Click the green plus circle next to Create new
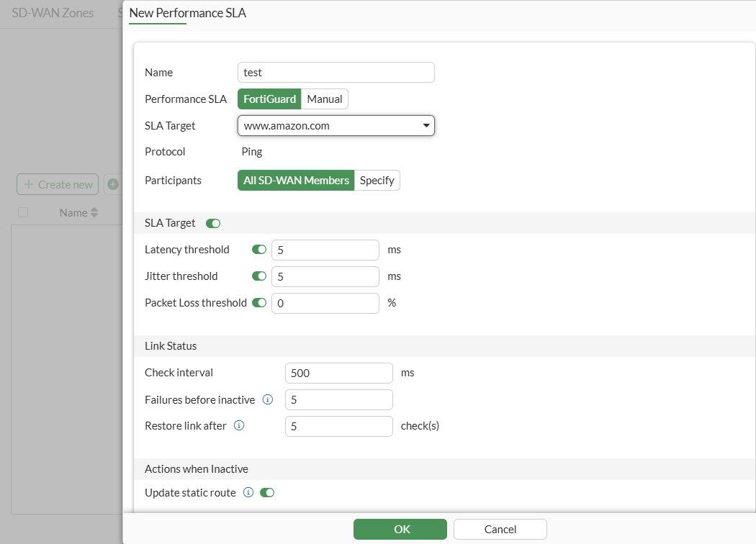756x544 pixels. (x=113, y=184)
